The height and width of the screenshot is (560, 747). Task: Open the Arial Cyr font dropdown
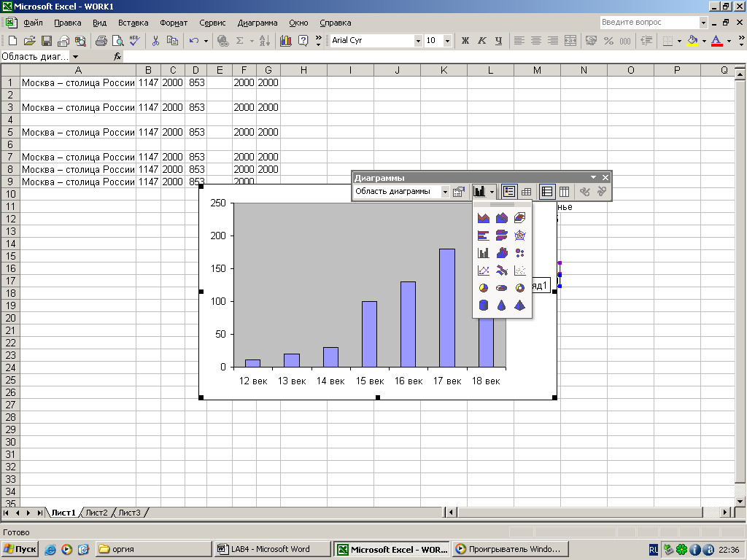coord(418,41)
